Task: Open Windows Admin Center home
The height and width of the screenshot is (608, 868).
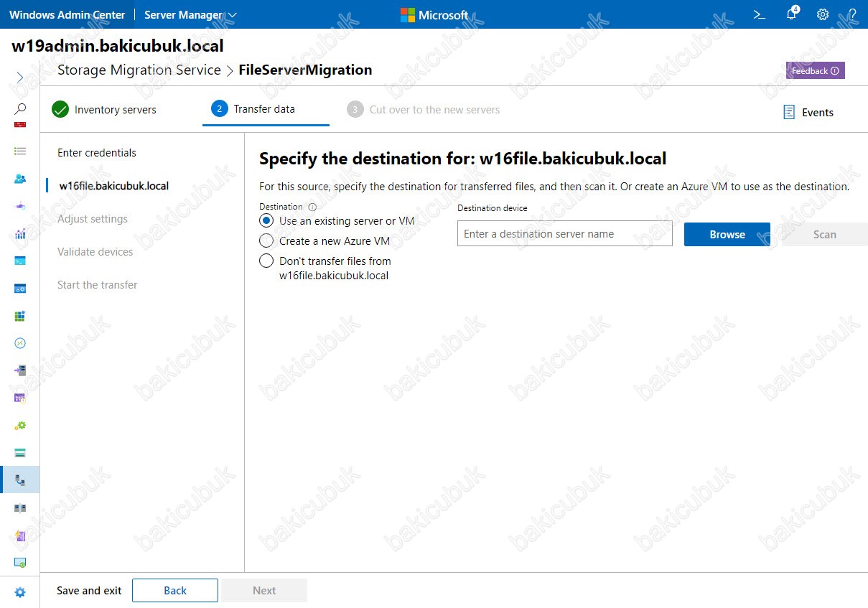Action: [67, 14]
